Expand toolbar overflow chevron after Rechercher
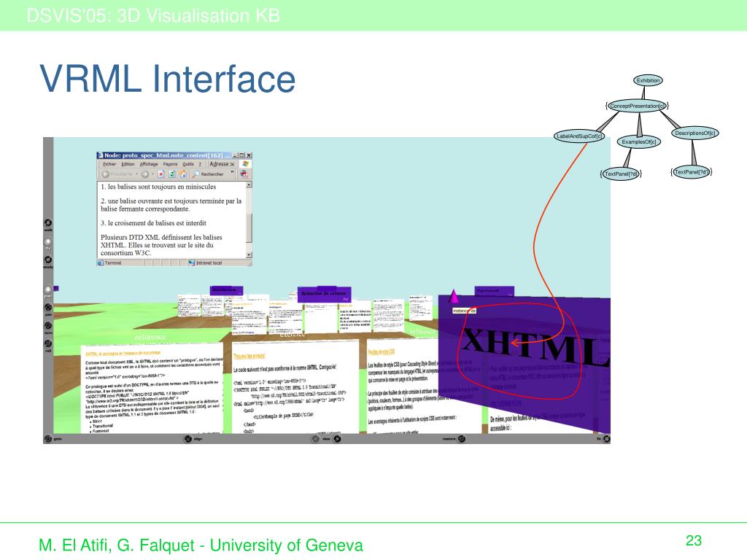 [233, 172]
